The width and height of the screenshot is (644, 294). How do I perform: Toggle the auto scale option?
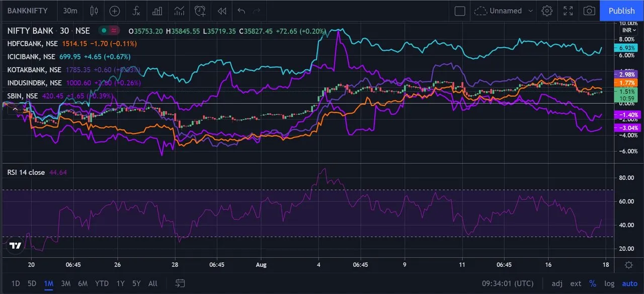coord(629,283)
